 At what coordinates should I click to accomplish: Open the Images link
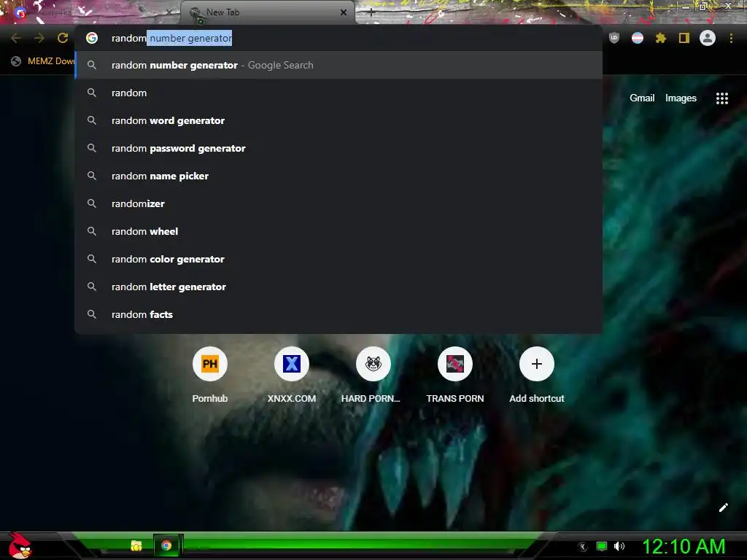[681, 98]
